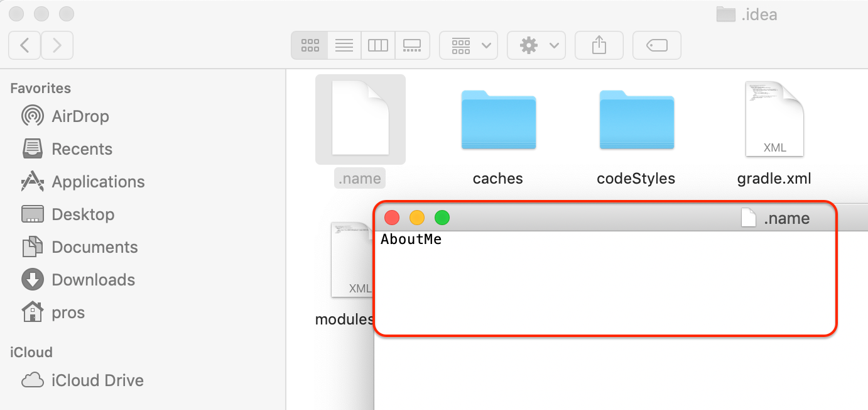Click the forward navigation arrow

[x=57, y=45]
